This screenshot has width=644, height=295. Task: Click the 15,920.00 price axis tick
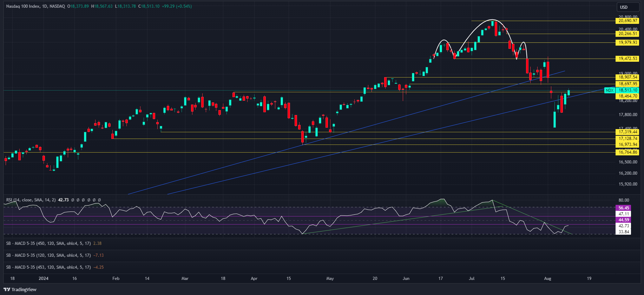click(628, 184)
